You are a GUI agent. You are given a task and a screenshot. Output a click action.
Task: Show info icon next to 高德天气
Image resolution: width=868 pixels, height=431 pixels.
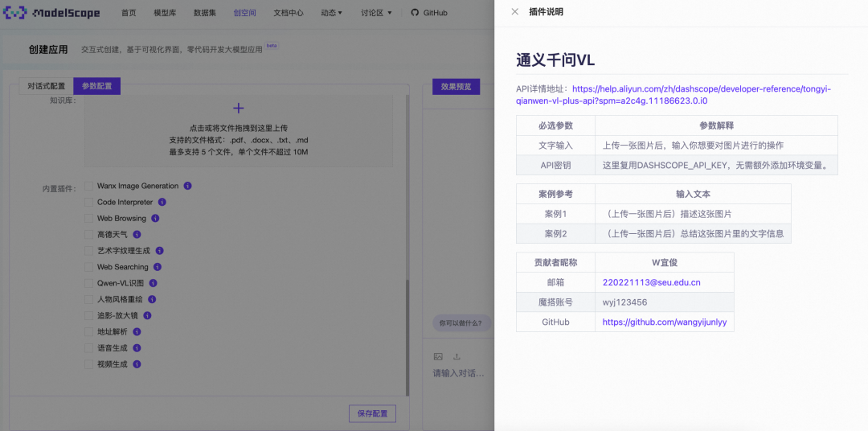coord(137,234)
